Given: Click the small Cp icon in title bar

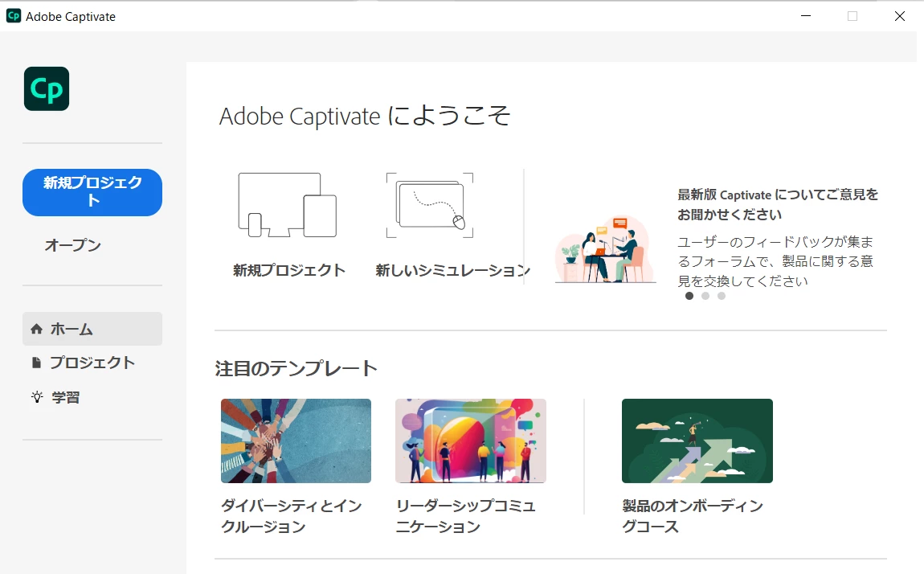Looking at the screenshot, I should (14, 16).
